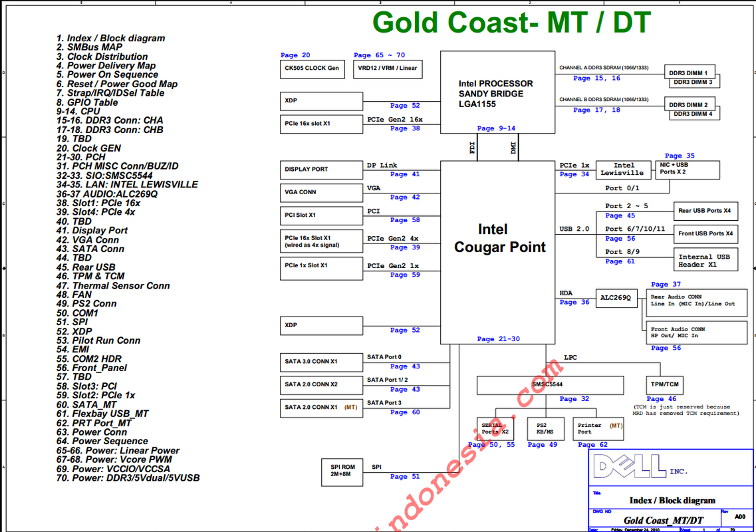Click the VGA CONN block
The width and height of the screenshot is (756, 532).
(321, 193)
